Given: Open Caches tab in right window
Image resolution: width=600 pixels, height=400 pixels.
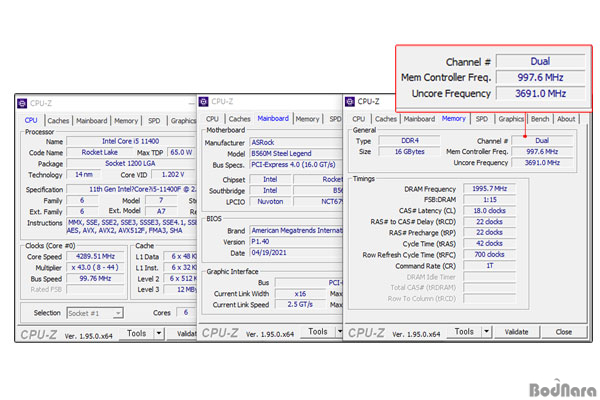Looking at the screenshot, I should click(386, 119).
